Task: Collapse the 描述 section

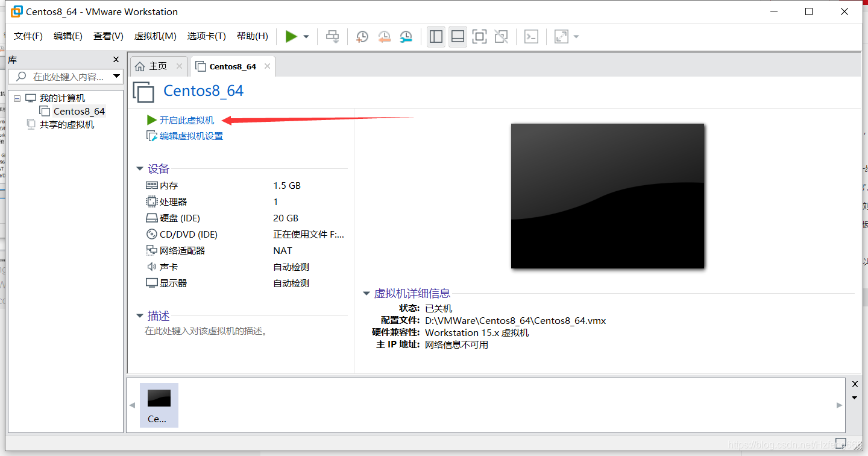Action: point(140,316)
